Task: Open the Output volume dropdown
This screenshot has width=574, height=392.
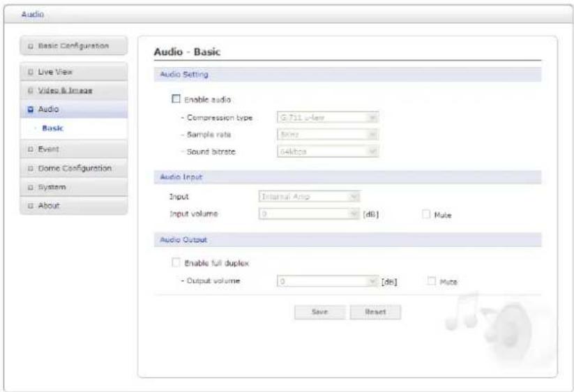Action: [328, 281]
